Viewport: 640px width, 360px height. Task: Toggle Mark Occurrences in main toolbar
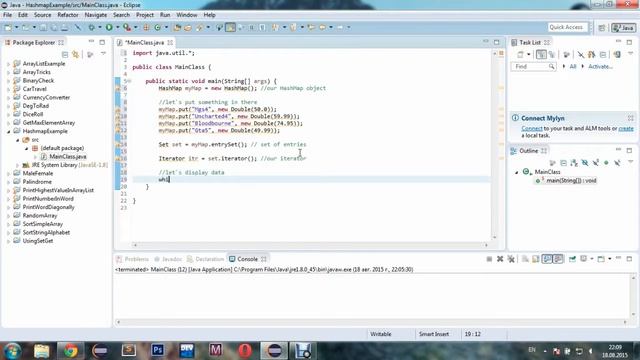tap(231, 27)
